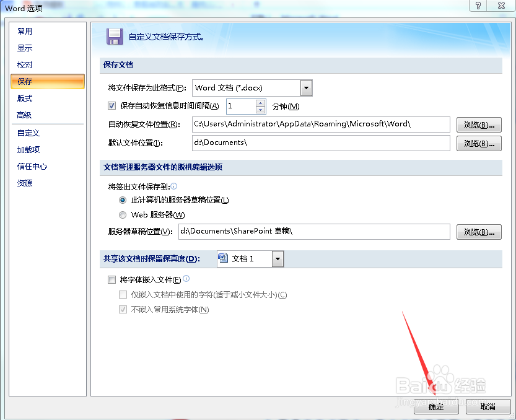Click the 服务器草稿位置 SharePoint path field

(x=314, y=232)
